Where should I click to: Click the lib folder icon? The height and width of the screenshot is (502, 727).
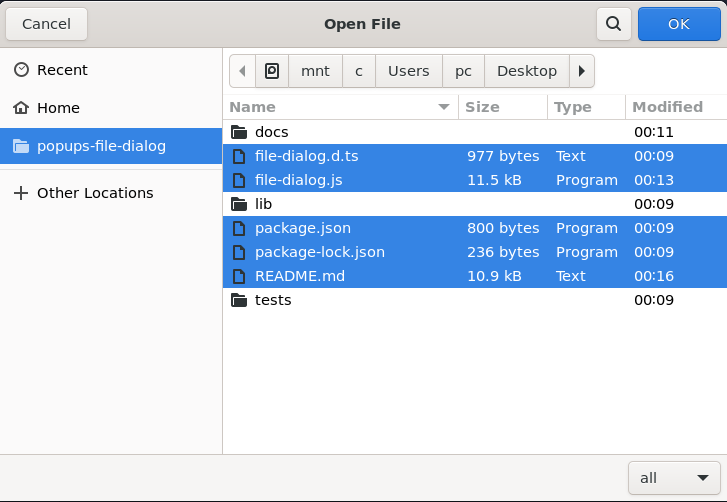[x=239, y=204]
